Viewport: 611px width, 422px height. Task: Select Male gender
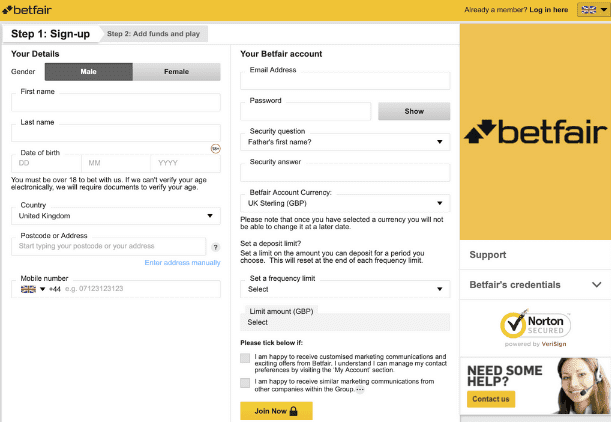click(88, 72)
